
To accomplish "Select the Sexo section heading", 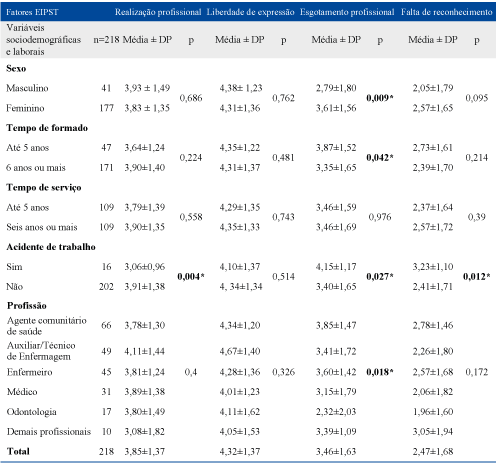I will 16,69.
